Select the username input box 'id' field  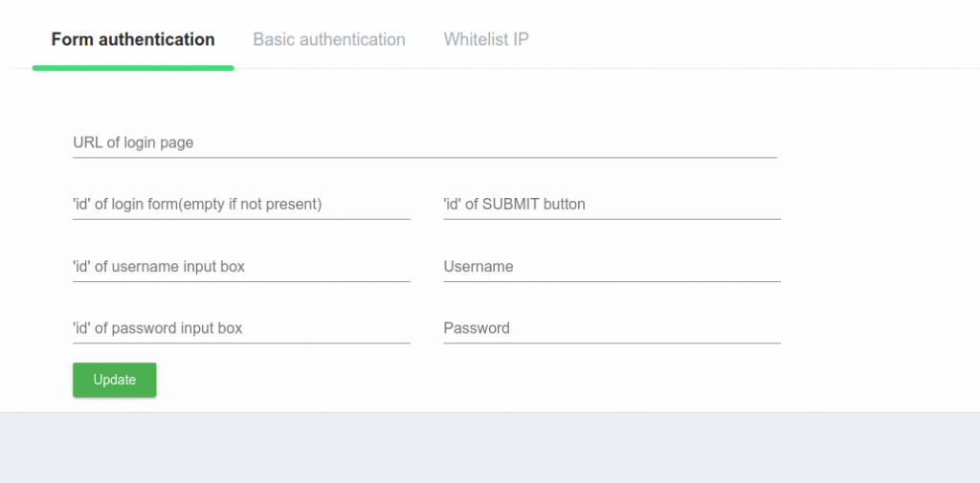[x=241, y=267]
